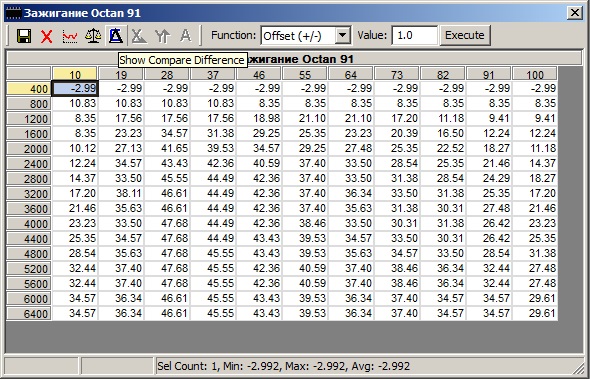Select the column header 10
590x380 pixels.
pos(75,74)
